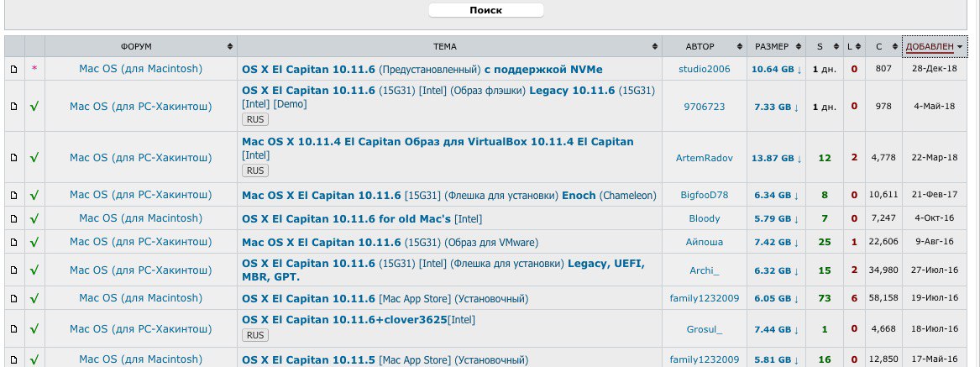980x367 pixels.
Task: Download the 13.87 GB torrent
Action: [775, 158]
